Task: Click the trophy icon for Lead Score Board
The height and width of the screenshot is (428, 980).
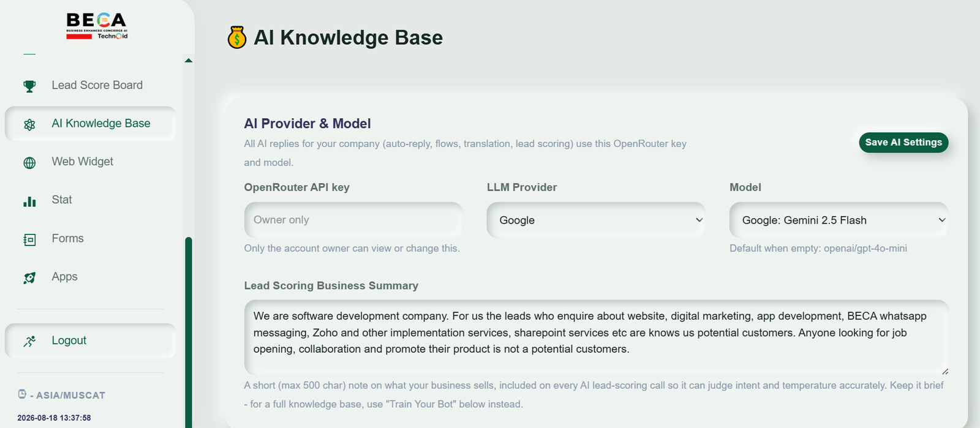Action: [29, 86]
